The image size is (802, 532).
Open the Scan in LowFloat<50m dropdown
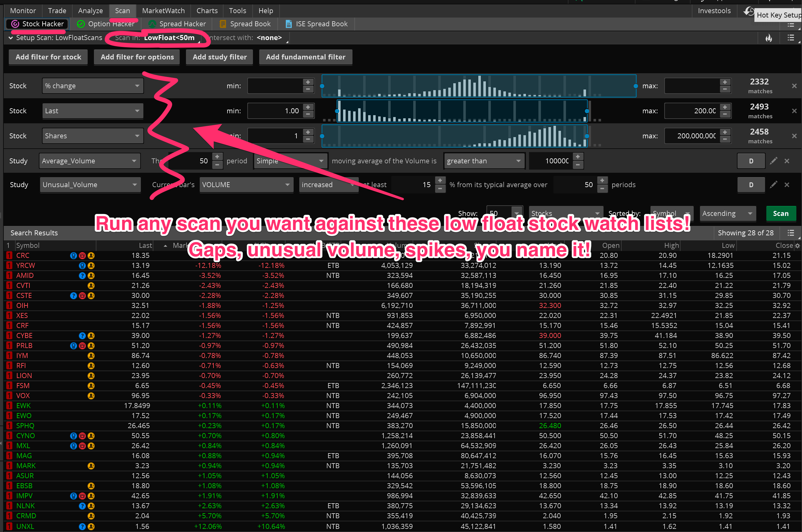(x=170, y=38)
